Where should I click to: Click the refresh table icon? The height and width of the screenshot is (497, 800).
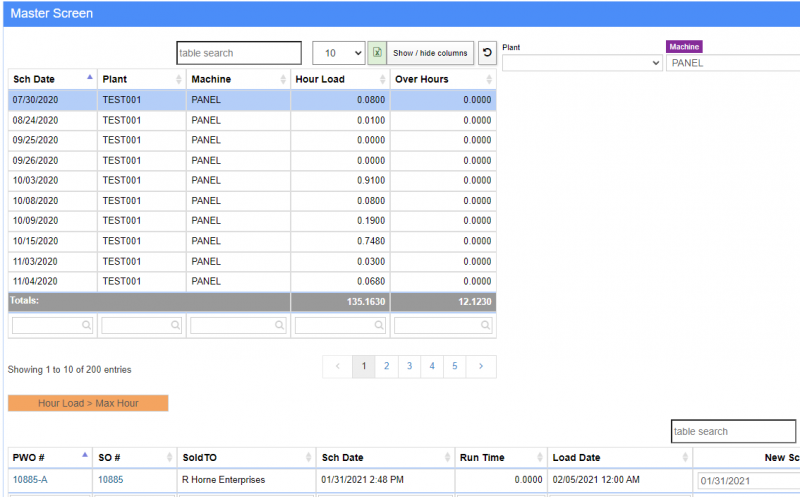point(487,53)
